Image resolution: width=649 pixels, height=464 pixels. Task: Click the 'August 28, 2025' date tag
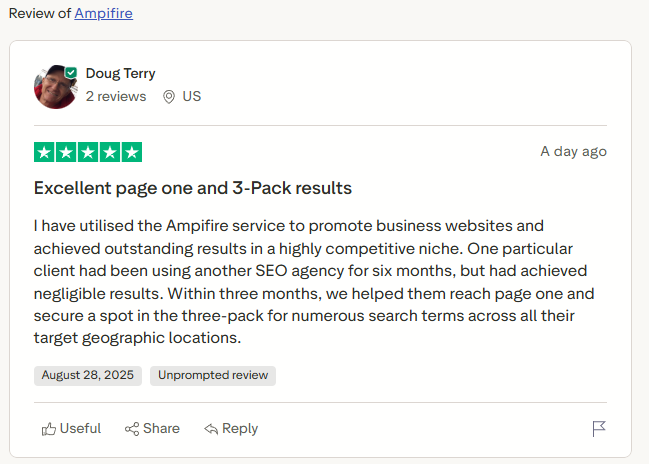(88, 376)
